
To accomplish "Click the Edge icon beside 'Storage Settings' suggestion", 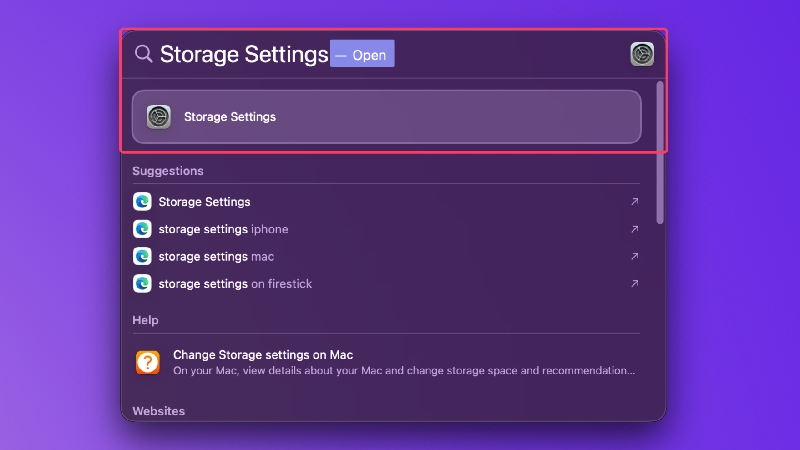I will 142,202.
